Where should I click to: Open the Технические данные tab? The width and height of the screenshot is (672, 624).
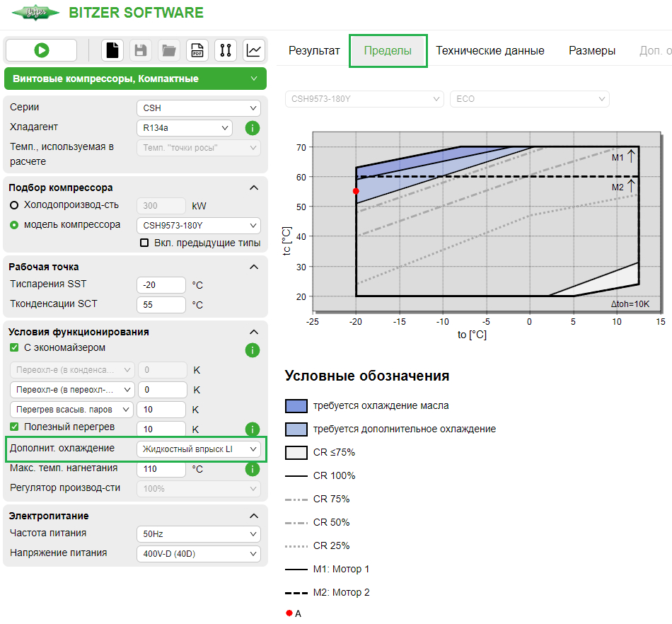click(489, 51)
